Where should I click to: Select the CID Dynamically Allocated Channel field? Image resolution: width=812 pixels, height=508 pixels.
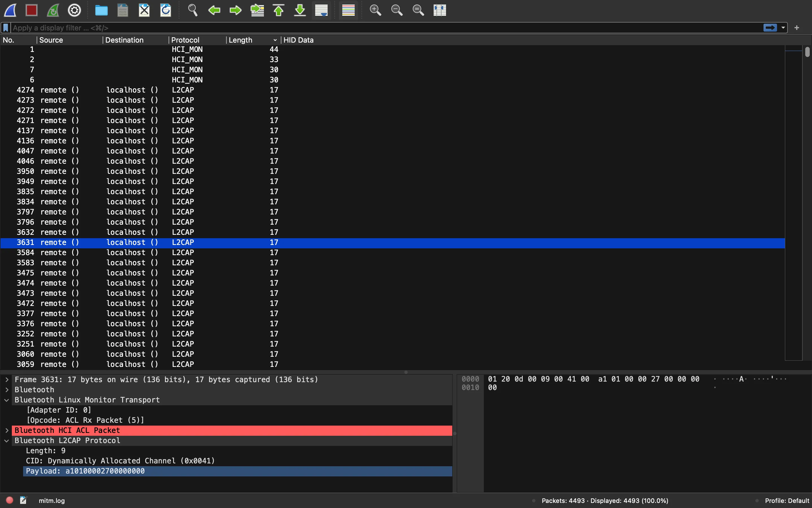pos(120,461)
